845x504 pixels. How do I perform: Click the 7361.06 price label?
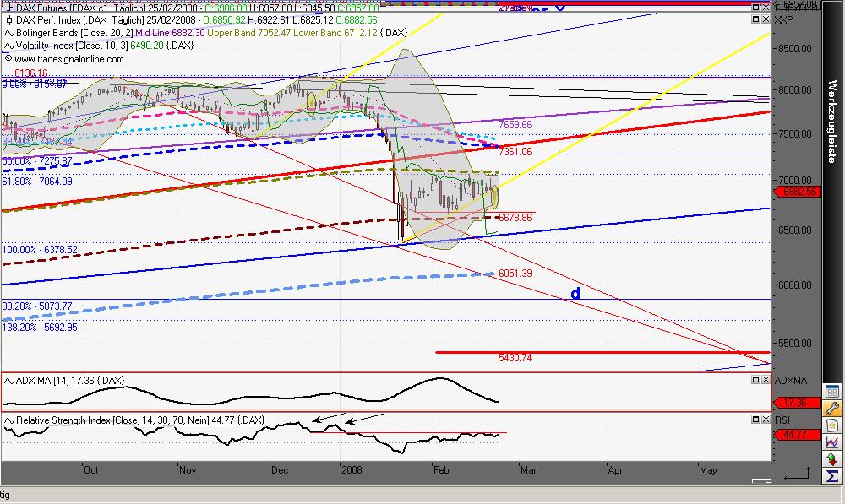click(x=515, y=152)
